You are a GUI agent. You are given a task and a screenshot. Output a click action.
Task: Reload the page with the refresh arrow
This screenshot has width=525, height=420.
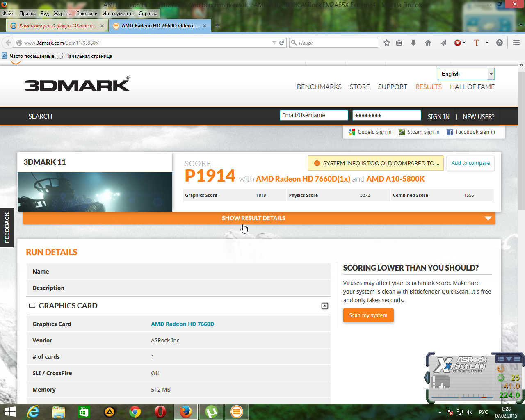point(282,43)
